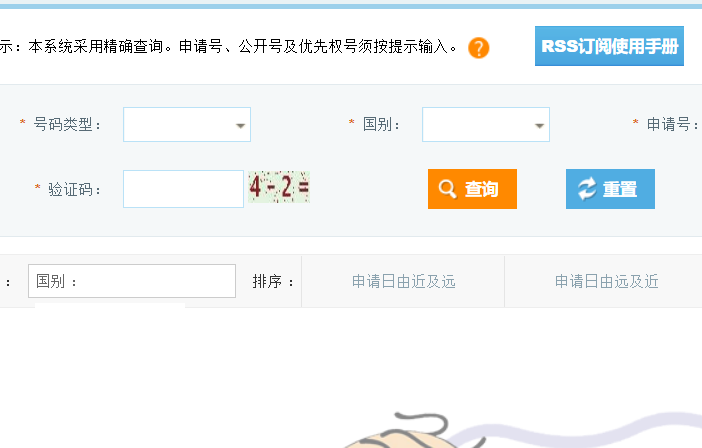Open the 国别 combo box in search form
The image size is (702, 448).
(x=486, y=124)
